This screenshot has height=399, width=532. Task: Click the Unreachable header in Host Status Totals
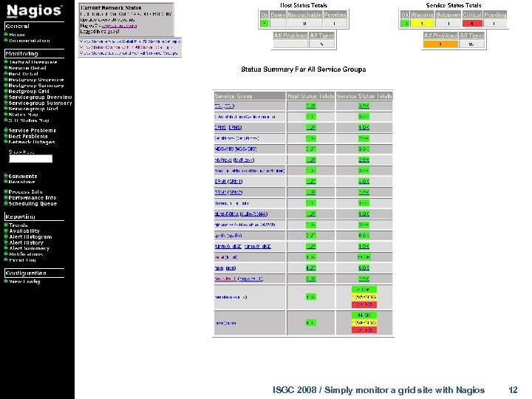pos(304,15)
